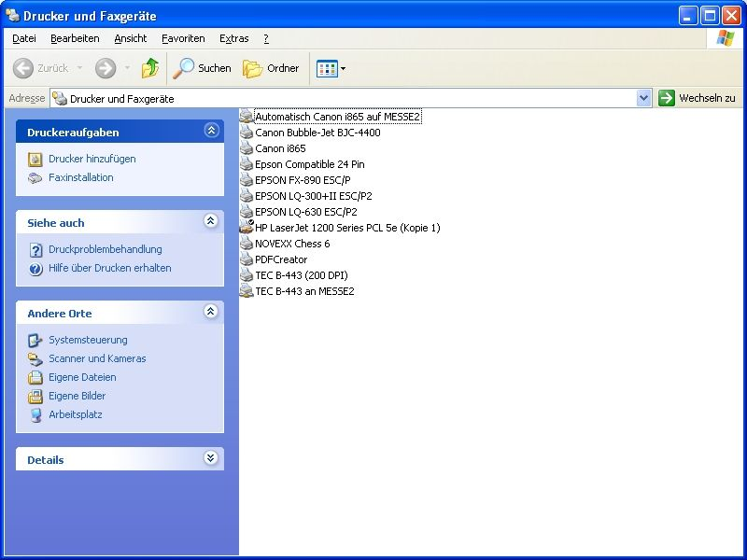Open Arbeitsplatz link
747x560 pixels.
(x=76, y=414)
